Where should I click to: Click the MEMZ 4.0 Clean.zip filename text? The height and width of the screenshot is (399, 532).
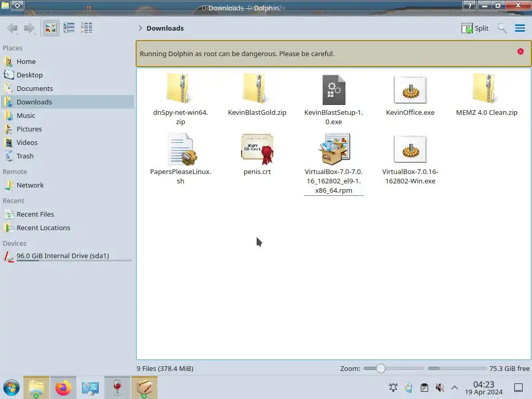[x=486, y=112]
